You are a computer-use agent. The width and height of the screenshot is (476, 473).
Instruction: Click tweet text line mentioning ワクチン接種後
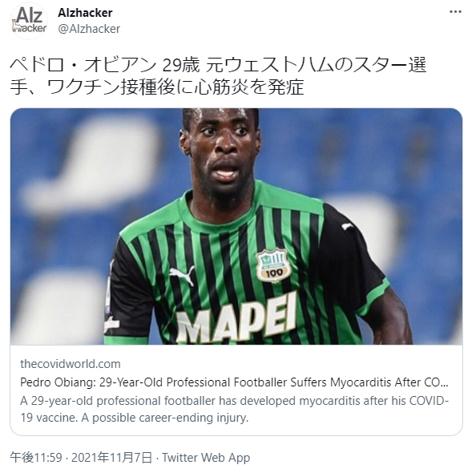click(157, 87)
